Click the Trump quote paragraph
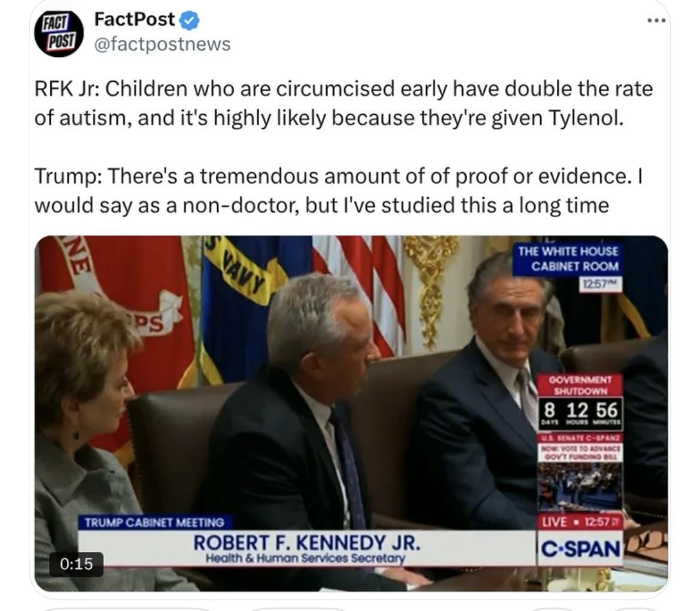This screenshot has width=700, height=611. pos(339,191)
